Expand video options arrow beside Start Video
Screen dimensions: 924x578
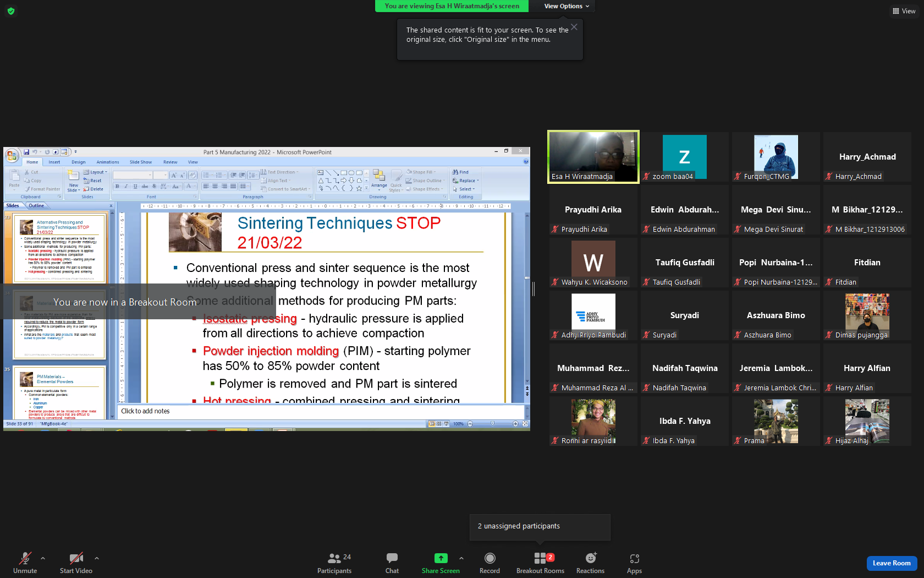[97, 558]
